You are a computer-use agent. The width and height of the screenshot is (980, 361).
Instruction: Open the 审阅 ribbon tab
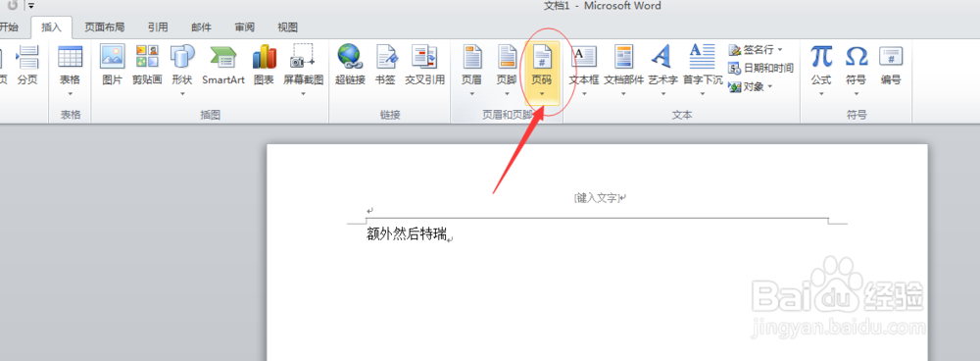(244, 26)
